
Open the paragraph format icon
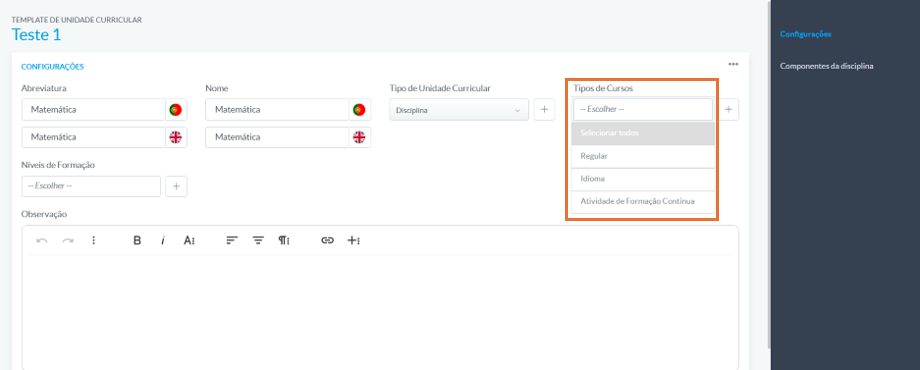(x=284, y=240)
